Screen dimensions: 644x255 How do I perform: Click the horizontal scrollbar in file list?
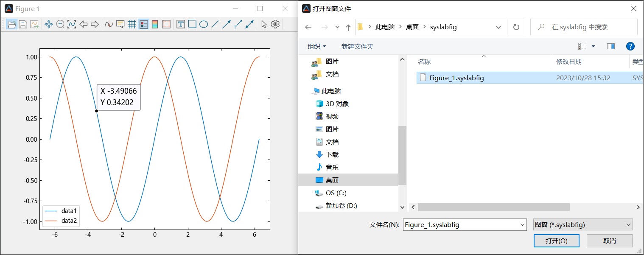[493, 207]
